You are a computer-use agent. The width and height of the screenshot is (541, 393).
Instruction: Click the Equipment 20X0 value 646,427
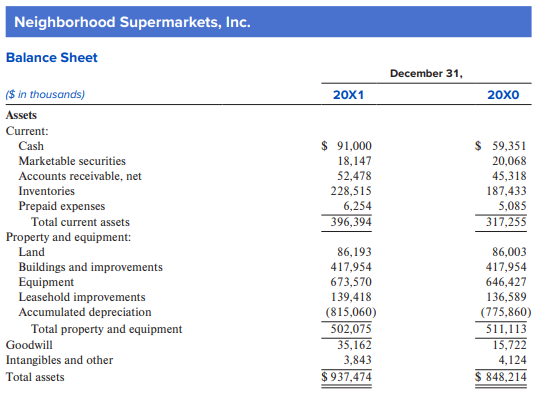(506, 282)
